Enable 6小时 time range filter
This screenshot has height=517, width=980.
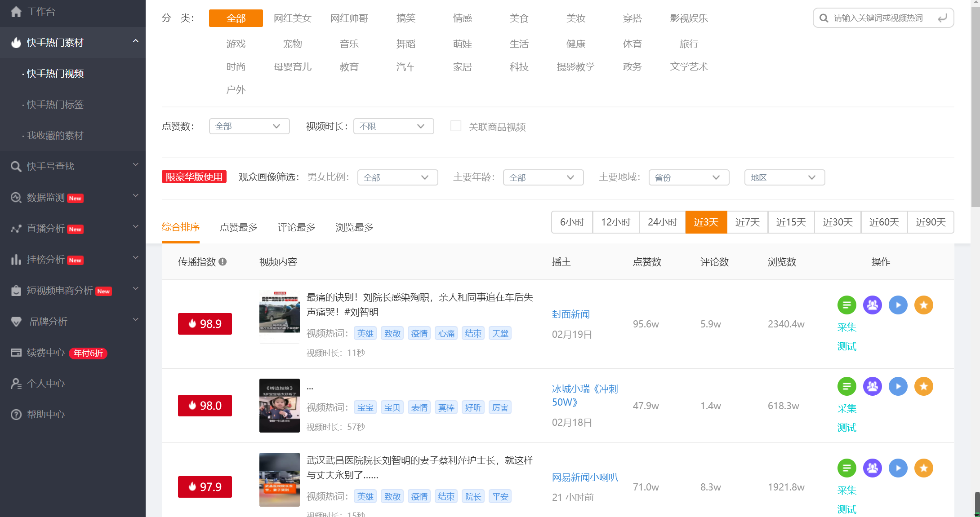pos(572,221)
